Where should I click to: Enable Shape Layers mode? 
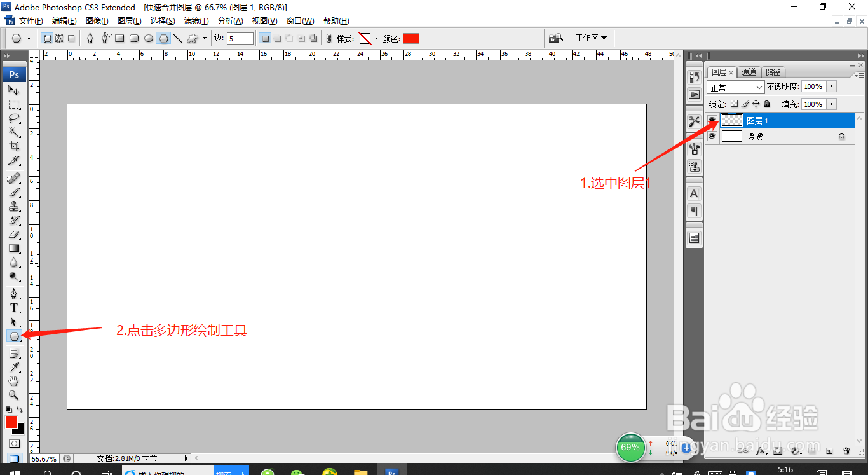[47, 38]
